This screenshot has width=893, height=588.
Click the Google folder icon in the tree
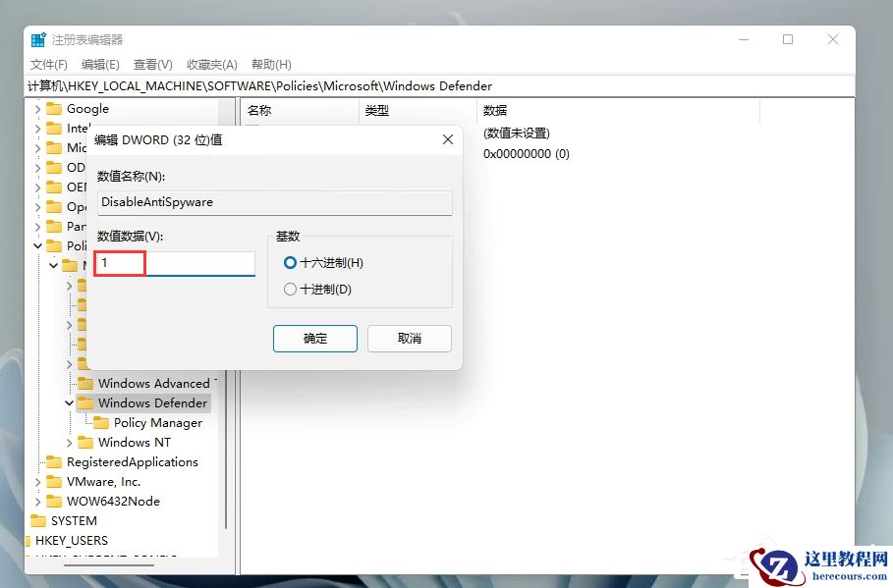pyautogui.click(x=54, y=108)
